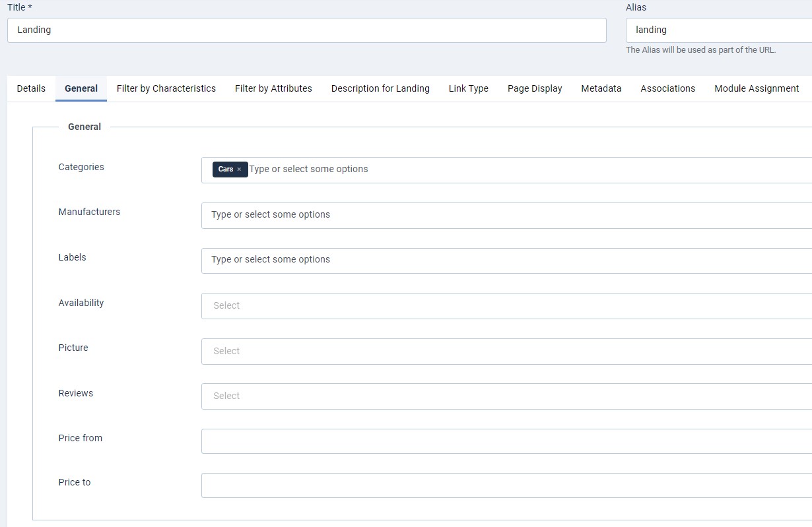The height and width of the screenshot is (527, 812).
Task: Click the Alias URL hint text
Action: [x=701, y=50]
